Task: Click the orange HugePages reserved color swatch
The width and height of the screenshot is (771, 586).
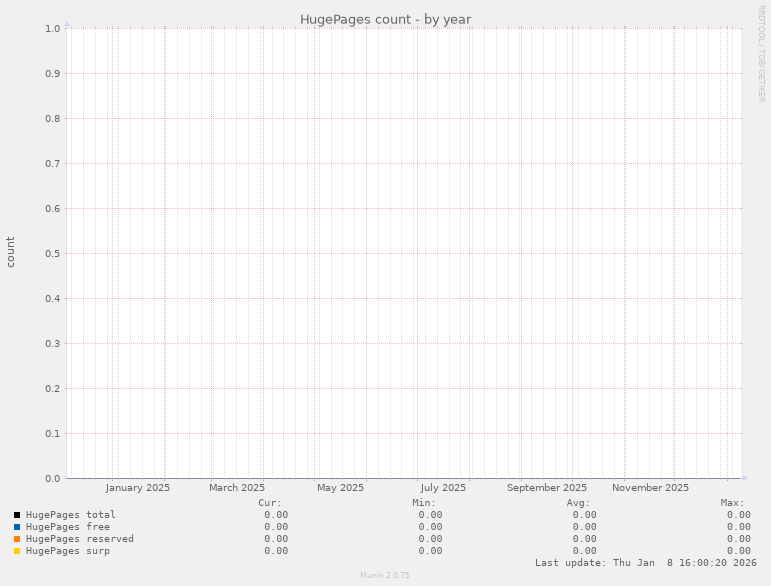Action: click(x=17, y=539)
